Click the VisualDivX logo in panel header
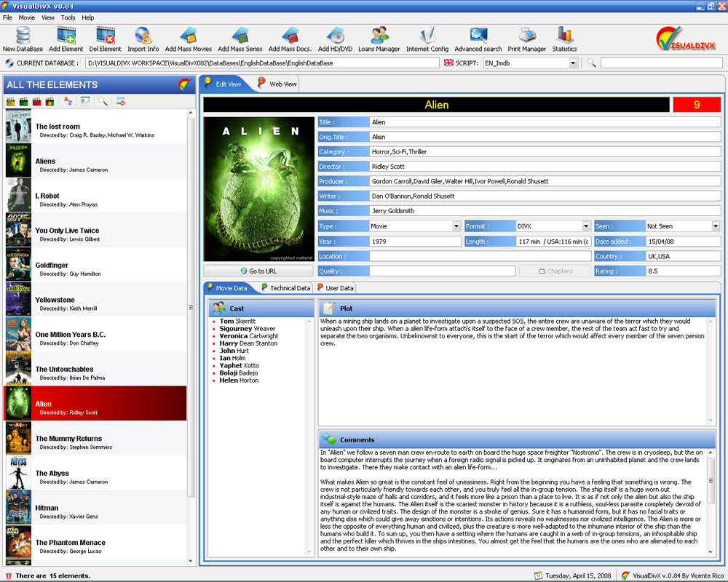728x582 pixels. pos(184,84)
